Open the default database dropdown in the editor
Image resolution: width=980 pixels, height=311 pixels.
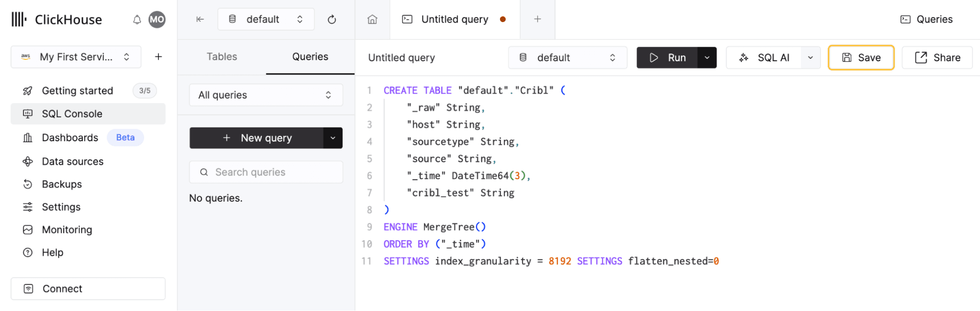(567, 58)
